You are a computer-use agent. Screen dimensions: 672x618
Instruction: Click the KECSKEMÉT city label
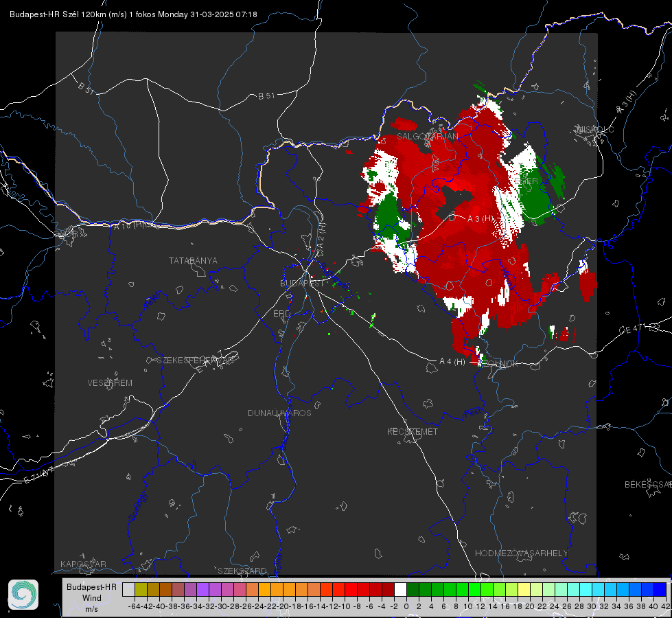click(x=413, y=432)
